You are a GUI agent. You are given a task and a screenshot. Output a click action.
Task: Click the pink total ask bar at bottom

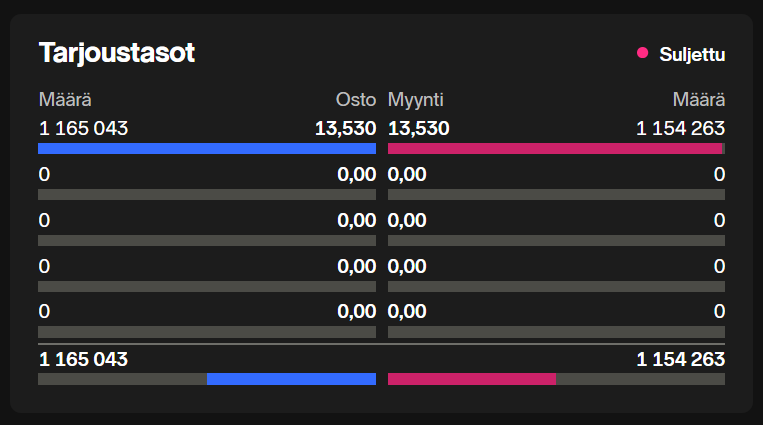471,379
